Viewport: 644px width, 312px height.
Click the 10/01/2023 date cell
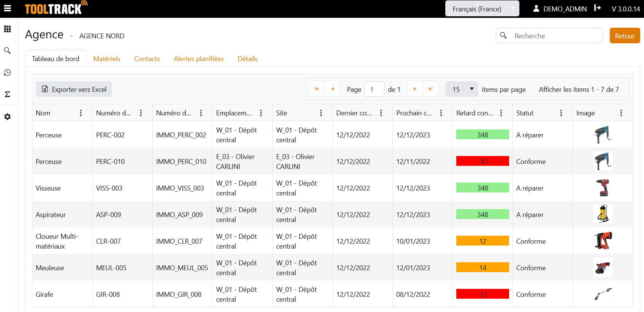pos(422,241)
